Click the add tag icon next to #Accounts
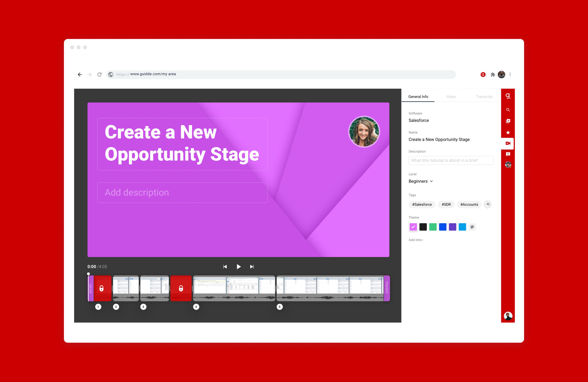The width and height of the screenshot is (588, 382). [487, 204]
